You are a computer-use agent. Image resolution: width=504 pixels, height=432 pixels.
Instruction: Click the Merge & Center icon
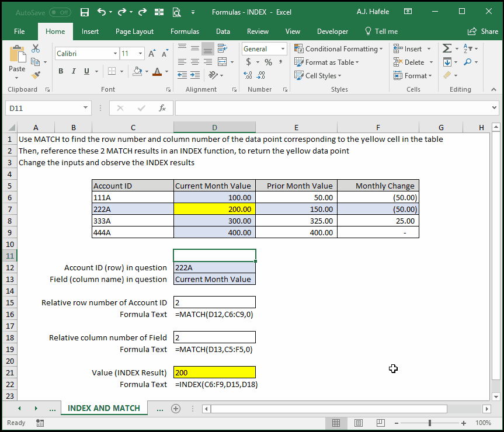tap(222, 62)
